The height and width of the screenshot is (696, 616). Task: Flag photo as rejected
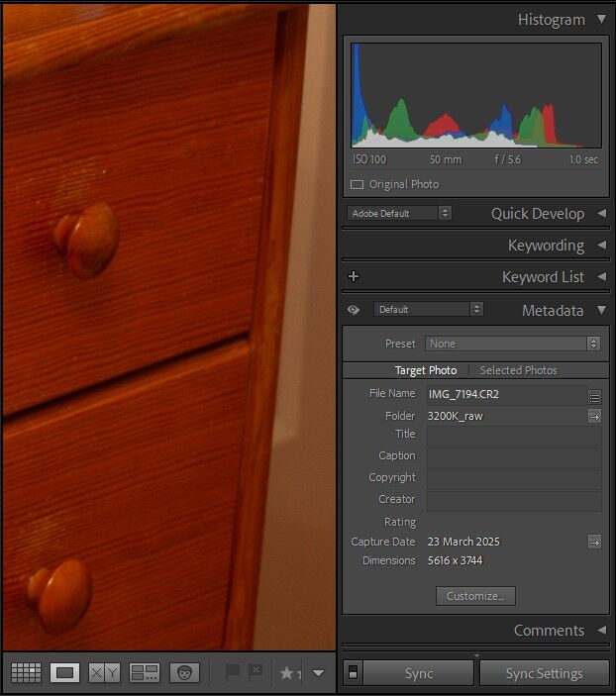point(256,671)
